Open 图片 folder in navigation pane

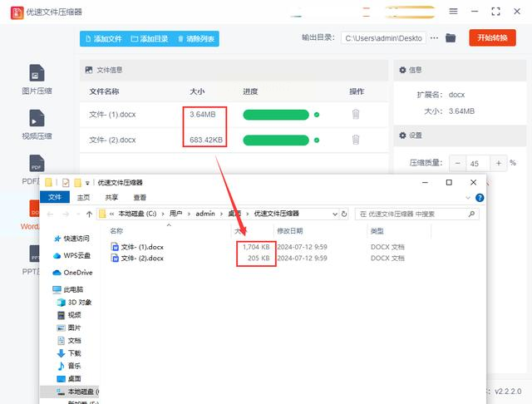(69, 328)
